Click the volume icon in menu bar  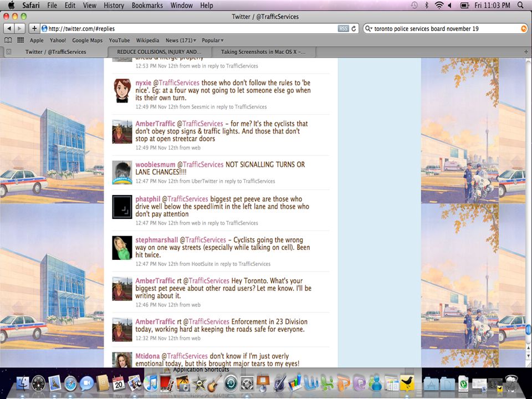pyautogui.click(x=449, y=5)
